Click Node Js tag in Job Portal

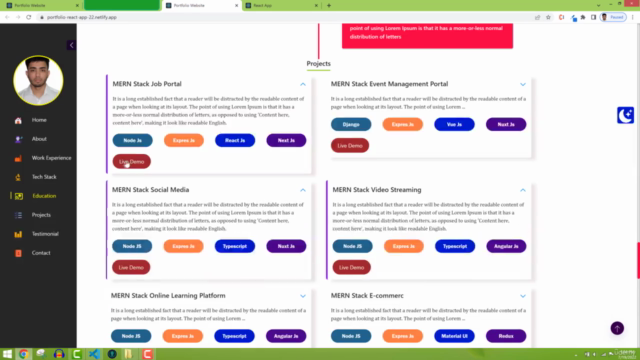point(133,140)
